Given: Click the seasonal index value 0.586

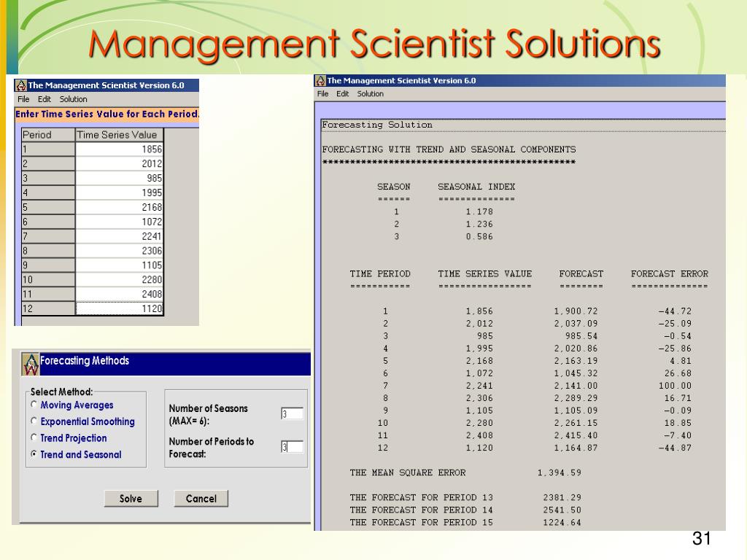Looking at the screenshot, I should (479, 237).
